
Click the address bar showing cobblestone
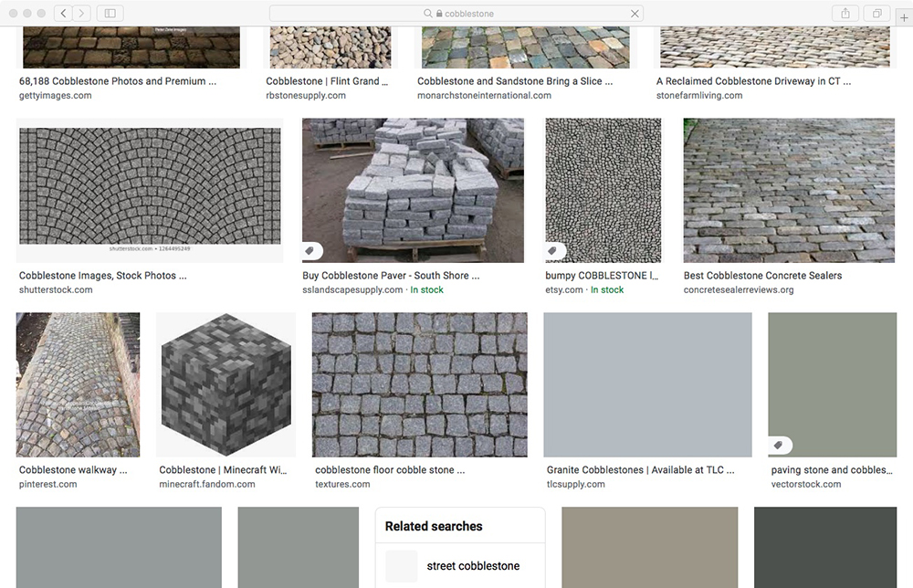[456, 14]
